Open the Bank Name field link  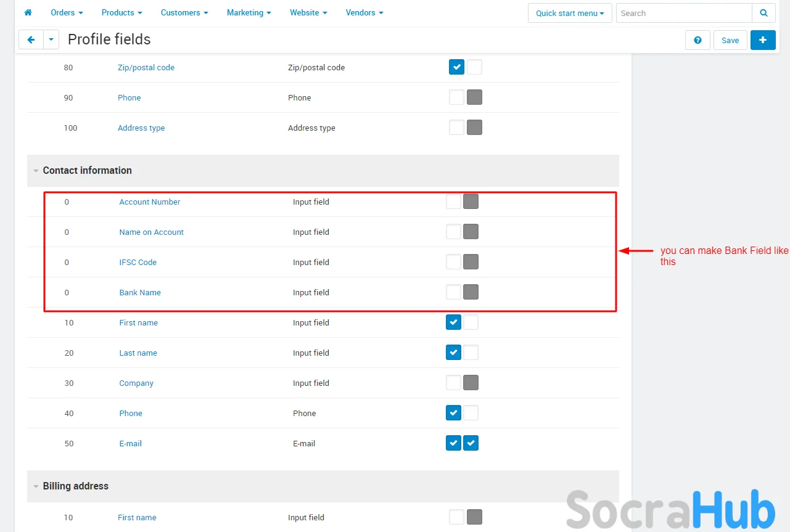coord(140,292)
